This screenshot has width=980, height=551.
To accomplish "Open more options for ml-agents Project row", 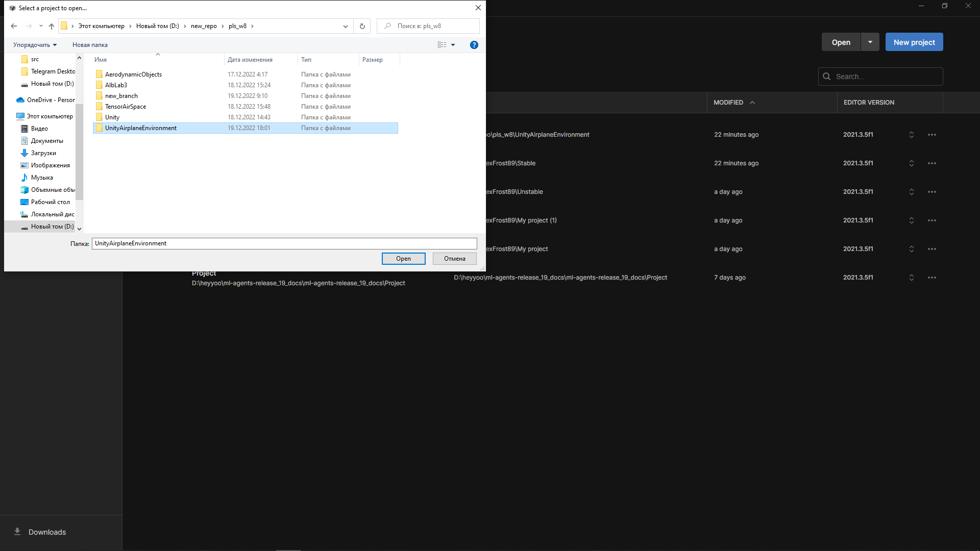I will (x=932, y=278).
